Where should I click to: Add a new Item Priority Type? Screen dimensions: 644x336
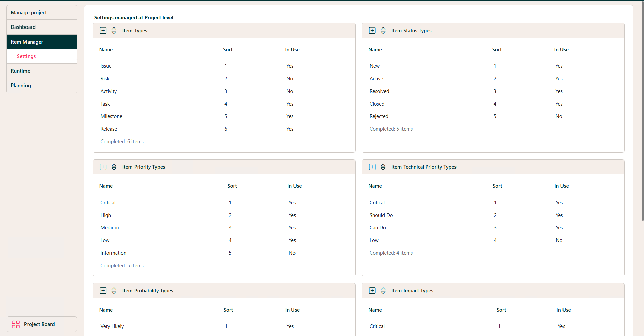tap(103, 167)
